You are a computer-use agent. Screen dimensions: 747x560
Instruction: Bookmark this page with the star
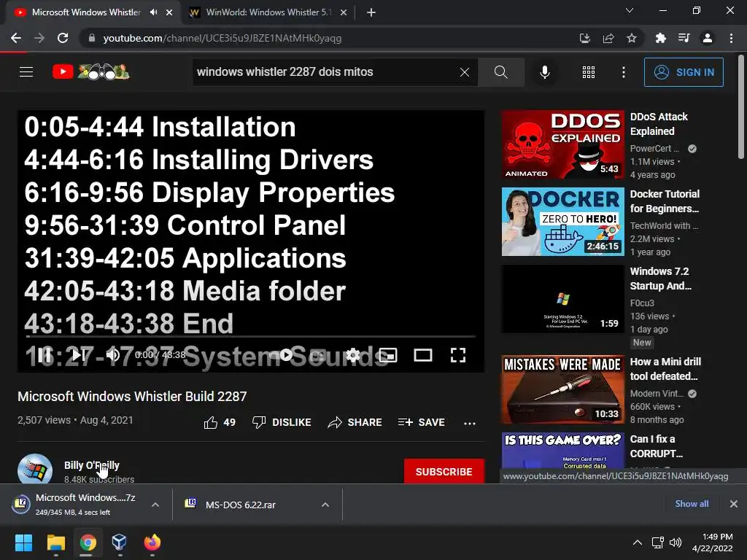[632, 38]
